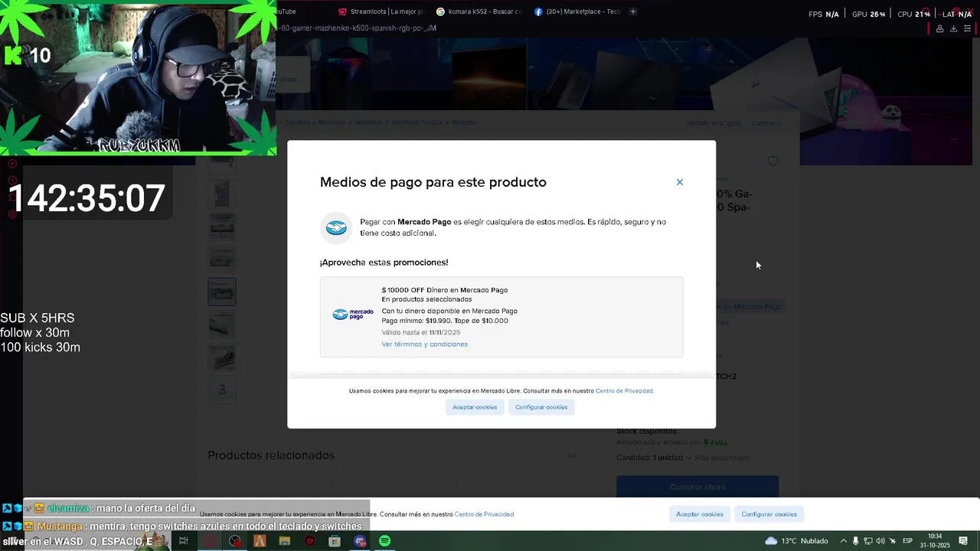Close the Medios de pago dialog
980x551 pixels.
coord(679,182)
